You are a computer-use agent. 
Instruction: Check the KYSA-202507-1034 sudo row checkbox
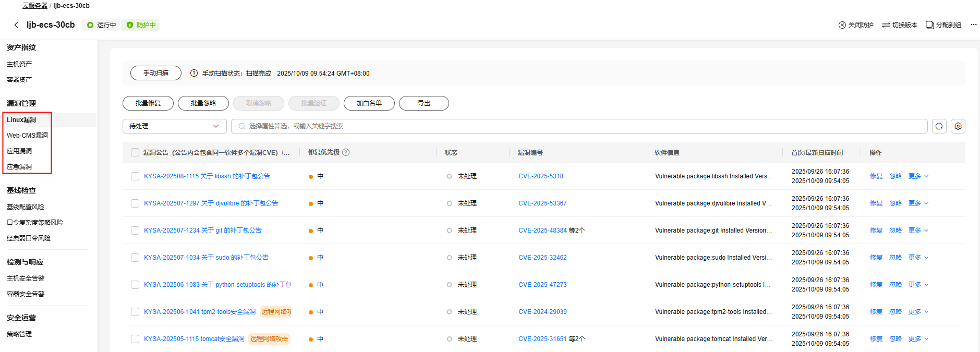click(x=135, y=258)
